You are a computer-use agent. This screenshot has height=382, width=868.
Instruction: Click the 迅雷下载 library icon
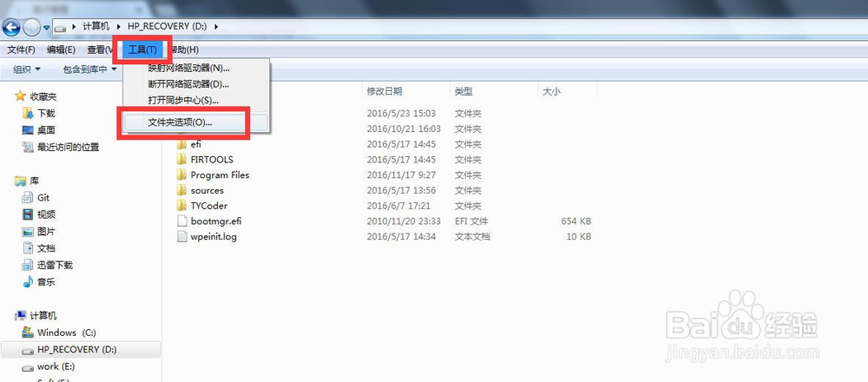tap(29, 265)
